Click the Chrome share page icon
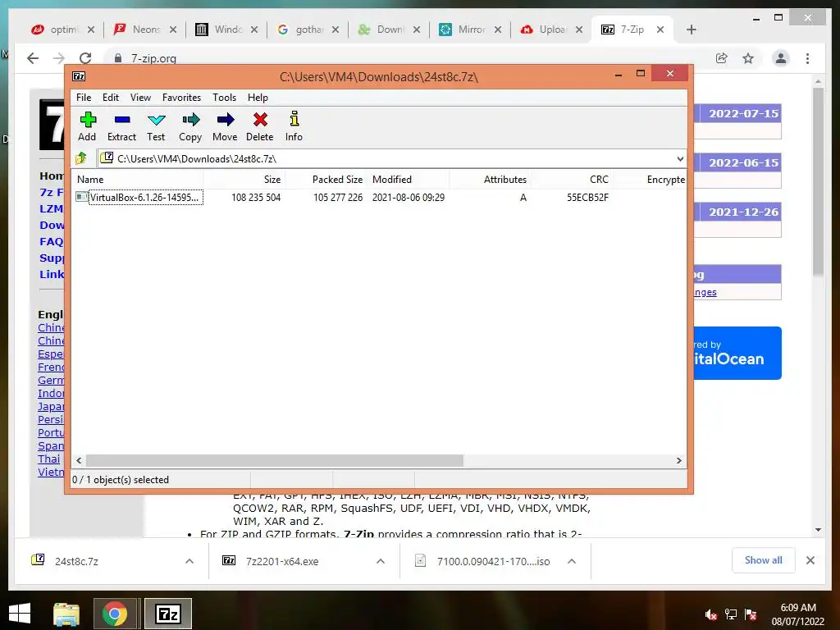This screenshot has height=630, width=840. tap(722, 58)
